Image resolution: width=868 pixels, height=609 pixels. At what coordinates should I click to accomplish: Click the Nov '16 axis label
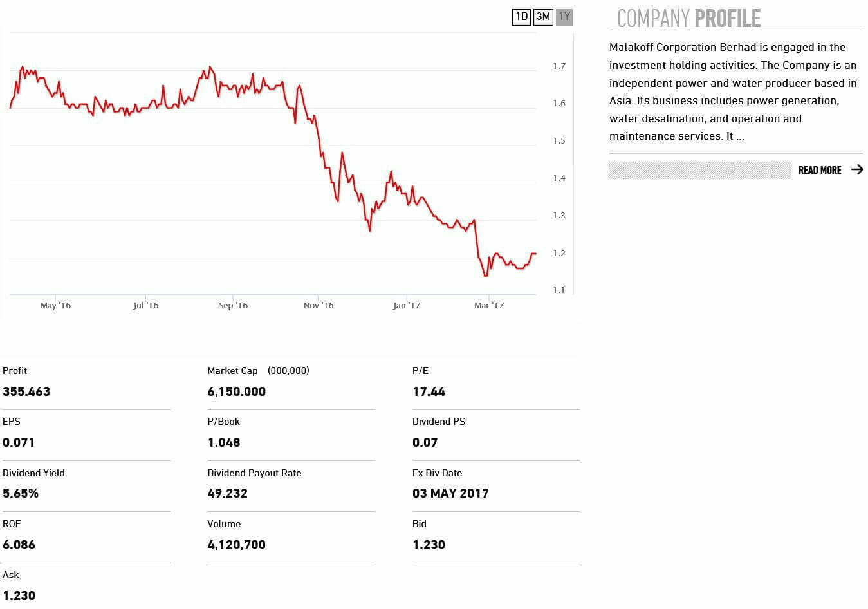click(319, 305)
